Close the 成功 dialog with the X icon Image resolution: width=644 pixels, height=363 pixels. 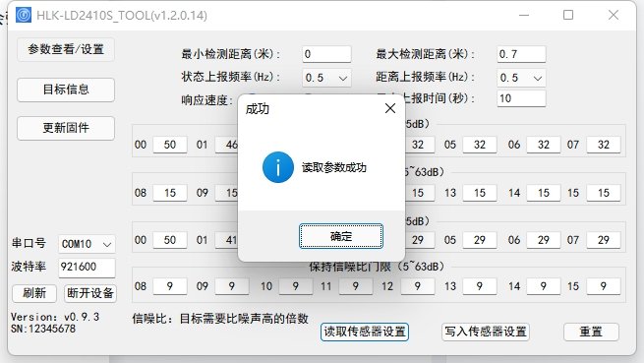390,108
